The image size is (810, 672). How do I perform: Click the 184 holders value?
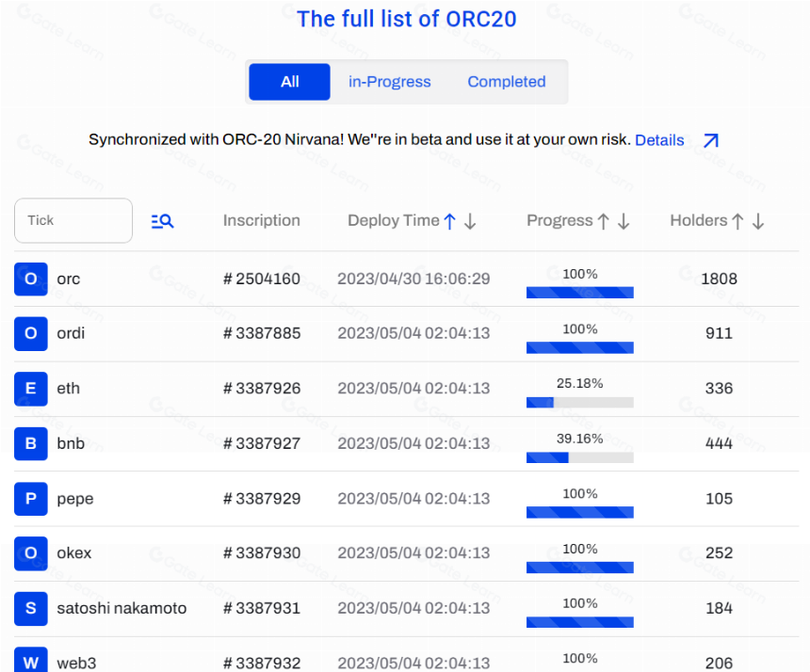[x=719, y=608]
